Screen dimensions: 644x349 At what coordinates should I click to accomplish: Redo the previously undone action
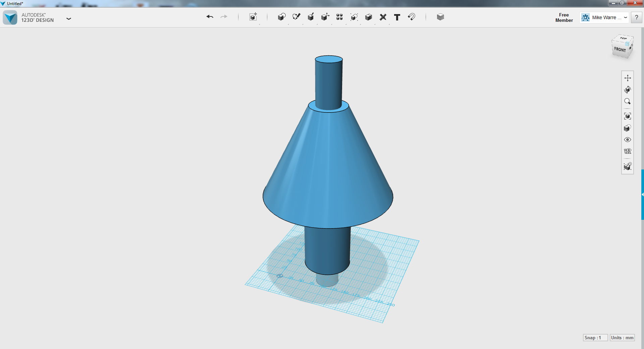[224, 17]
